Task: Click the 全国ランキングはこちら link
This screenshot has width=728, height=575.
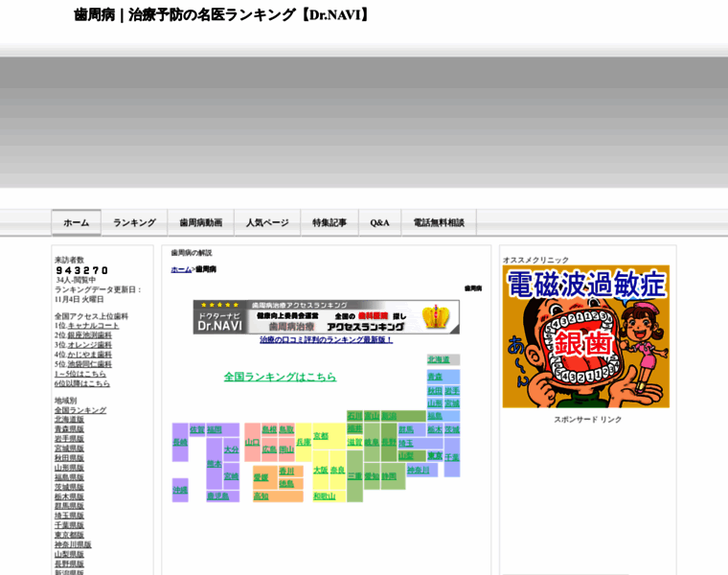Action: click(x=280, y=377)
